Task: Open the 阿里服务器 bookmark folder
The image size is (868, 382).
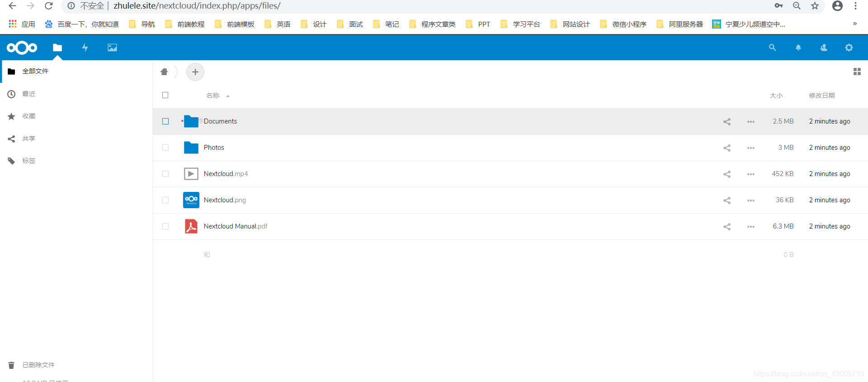Action: pos(680,24)
